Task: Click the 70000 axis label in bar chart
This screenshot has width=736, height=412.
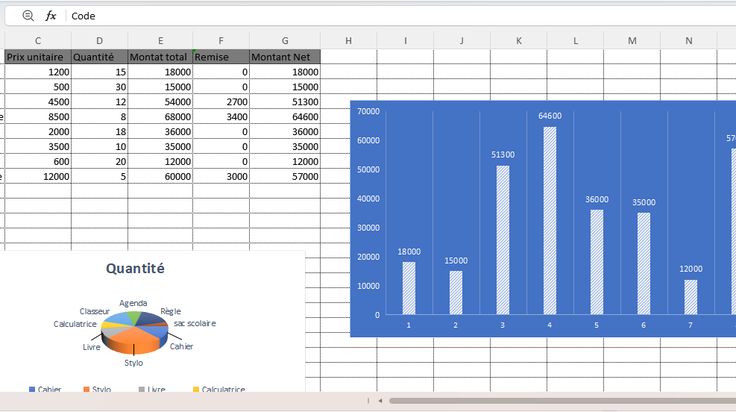Action: (x=368, y=111)
